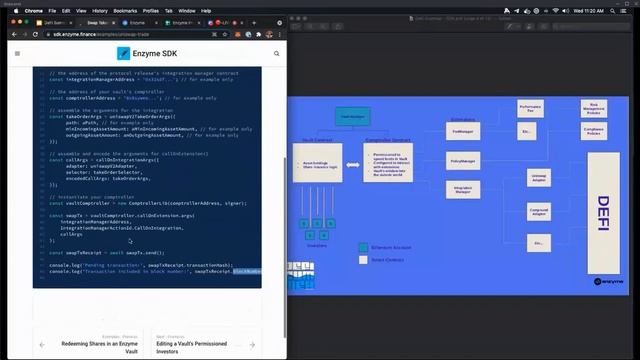The image size is (640, 360).
Task: Go back in the Chrome browser
Action: click(14, 34)
